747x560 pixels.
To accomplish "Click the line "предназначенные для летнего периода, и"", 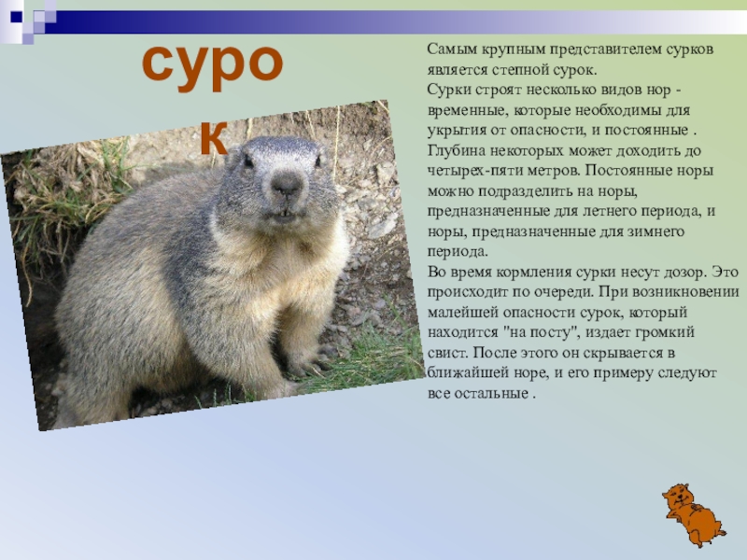I will coord(571,211).
